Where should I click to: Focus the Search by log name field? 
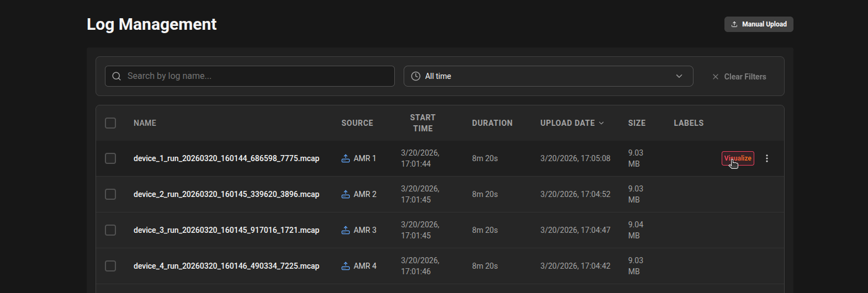(250, 76)
